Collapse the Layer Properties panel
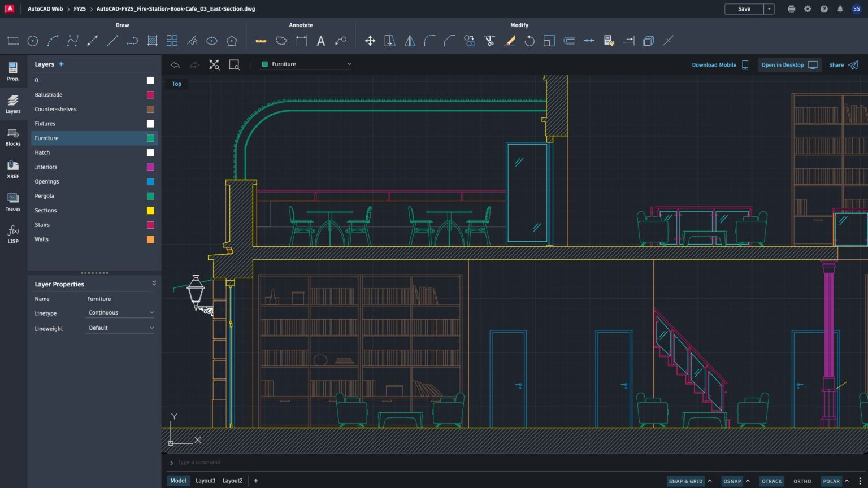The image size is (868, 488). click(x=153, y=283)
